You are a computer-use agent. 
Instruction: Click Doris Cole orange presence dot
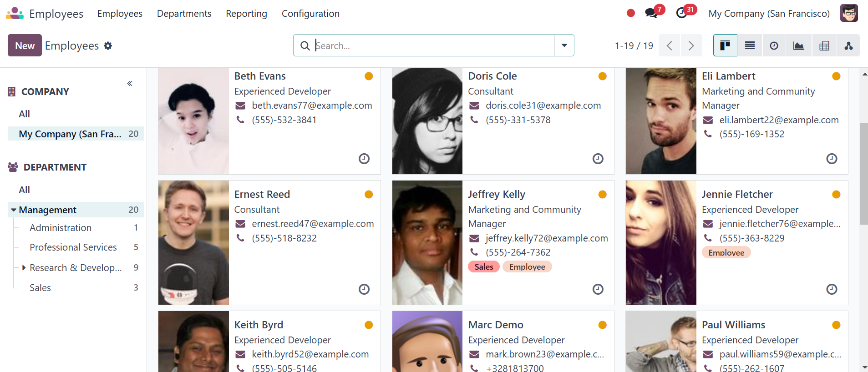[603, 76]
